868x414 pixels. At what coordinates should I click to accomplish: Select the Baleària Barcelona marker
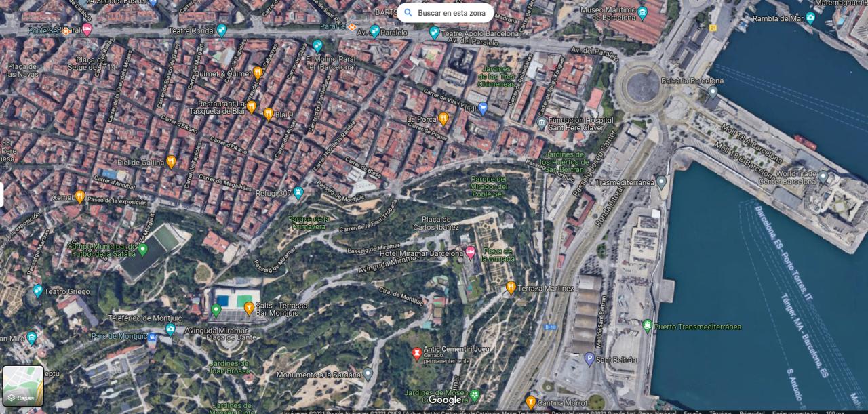pyautogui.click(x=713, y=91)
